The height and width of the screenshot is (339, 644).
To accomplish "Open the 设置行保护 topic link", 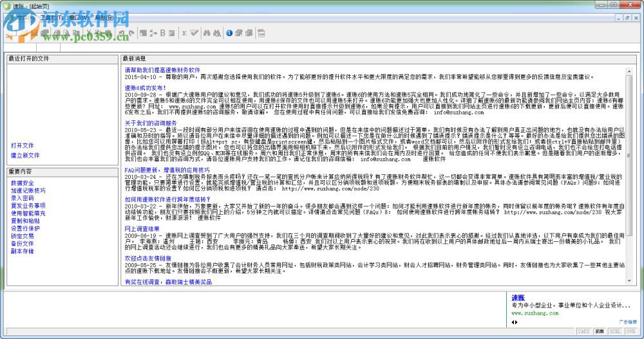I will click(x=25, y=228).
